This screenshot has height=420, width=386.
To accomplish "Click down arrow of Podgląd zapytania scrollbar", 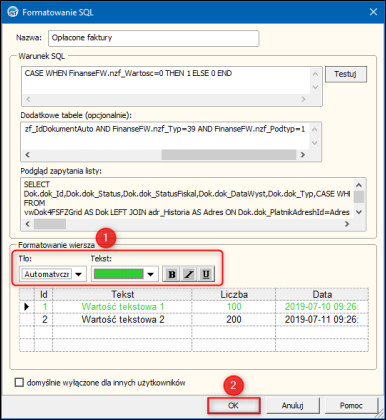I will (359, 212).
